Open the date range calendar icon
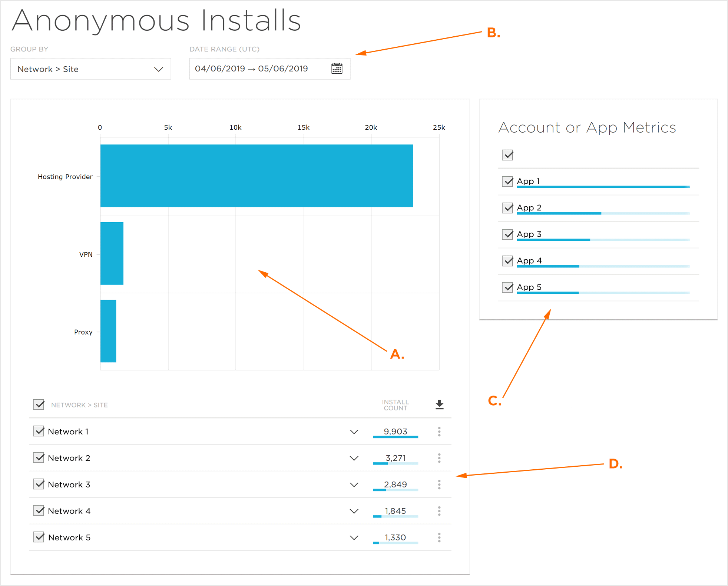The width and height of the screenshot is (728, 586). (337, 69)
